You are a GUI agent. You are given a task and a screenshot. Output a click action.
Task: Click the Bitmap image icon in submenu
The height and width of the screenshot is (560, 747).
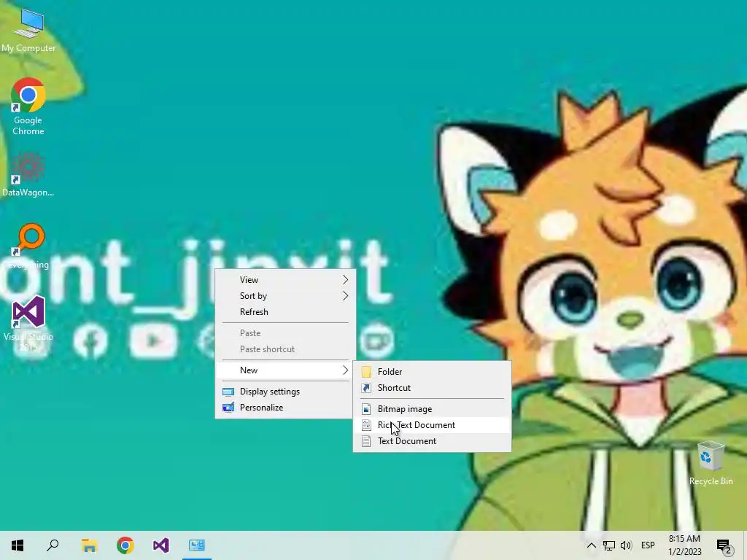coord(366,409)
